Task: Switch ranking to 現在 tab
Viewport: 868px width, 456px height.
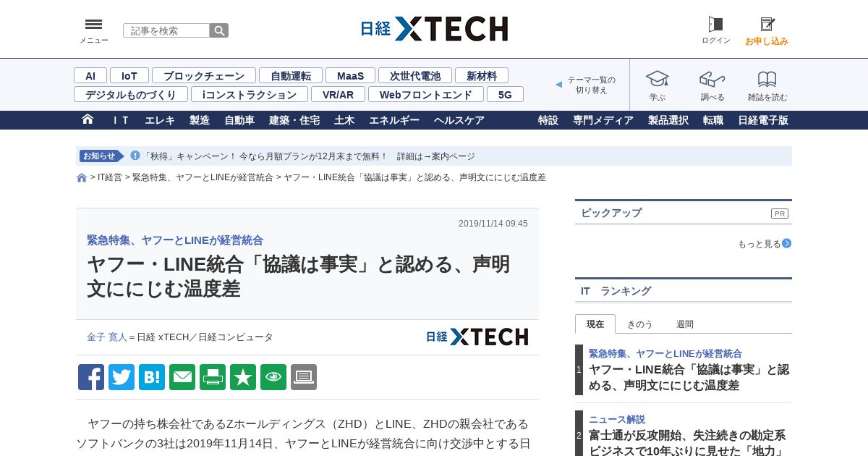Action: tap(595, 324)
